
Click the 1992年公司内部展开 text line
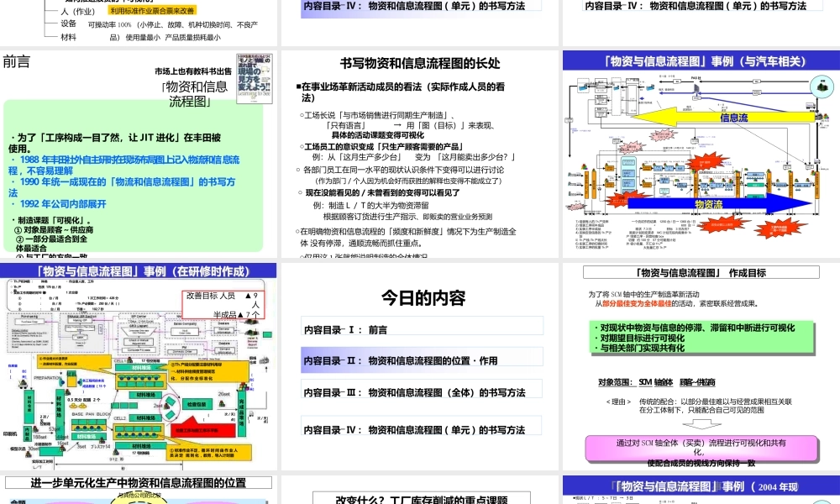pyautogui.click(x=58, y=204)
